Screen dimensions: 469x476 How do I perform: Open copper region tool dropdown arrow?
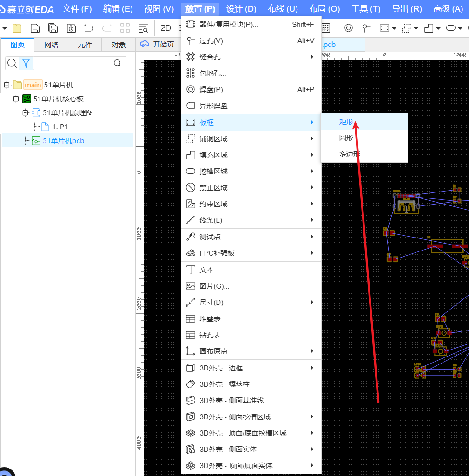click(416, 28)
